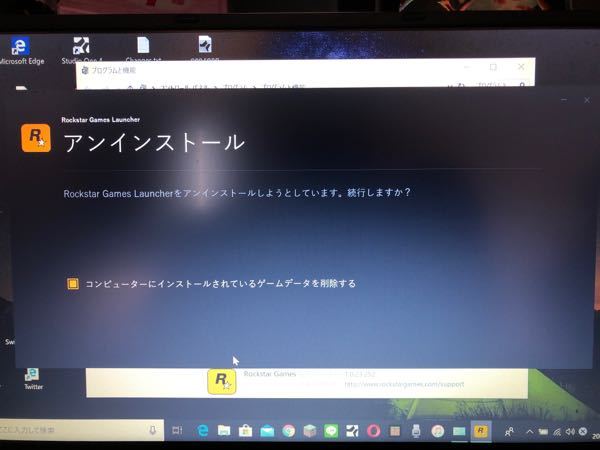Open the pink ring icon in taskbar
Viewport: 600px width, 450px height.
pos(373,431)
